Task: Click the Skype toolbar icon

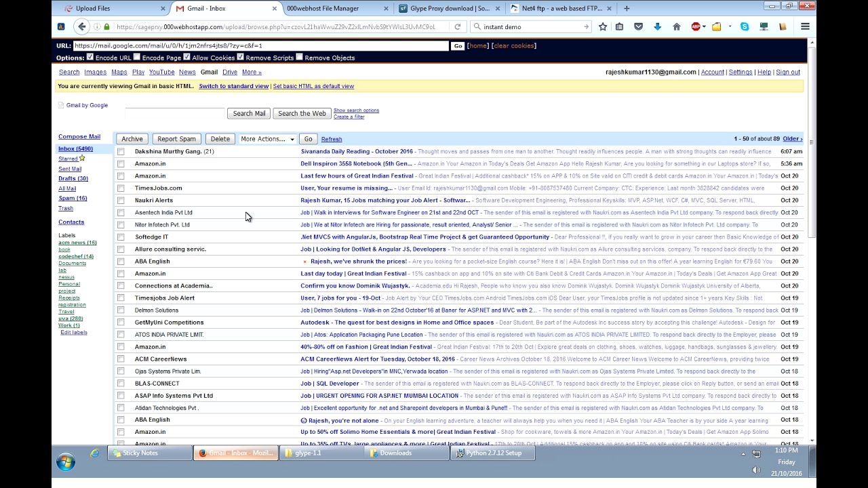Action: 745,26
